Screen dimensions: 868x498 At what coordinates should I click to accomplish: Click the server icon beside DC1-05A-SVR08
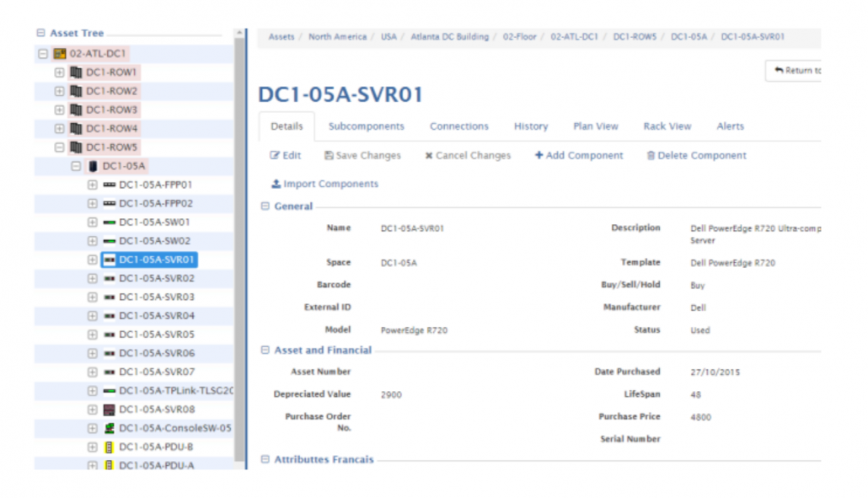[109, 410]
